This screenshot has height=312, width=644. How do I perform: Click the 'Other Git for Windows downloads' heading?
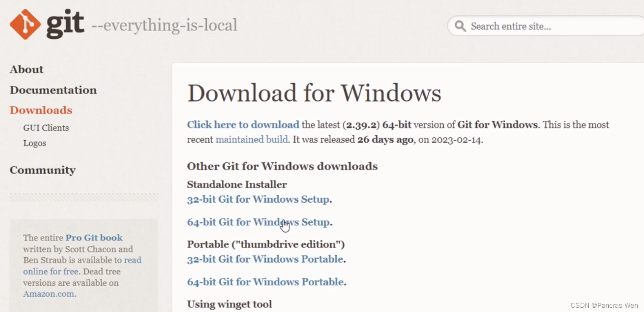click(282, 166)
